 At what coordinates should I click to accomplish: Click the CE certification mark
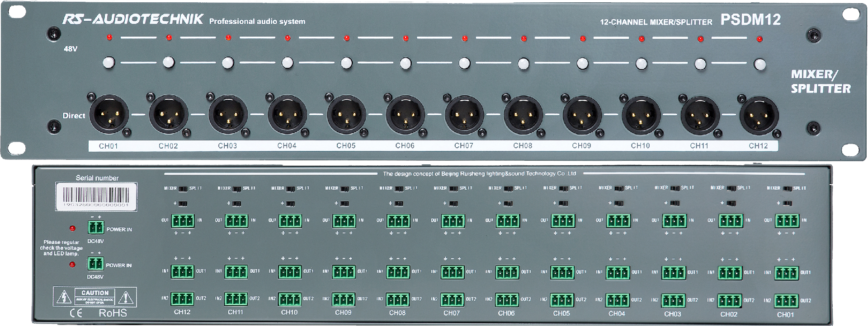(x=76, y=313)
